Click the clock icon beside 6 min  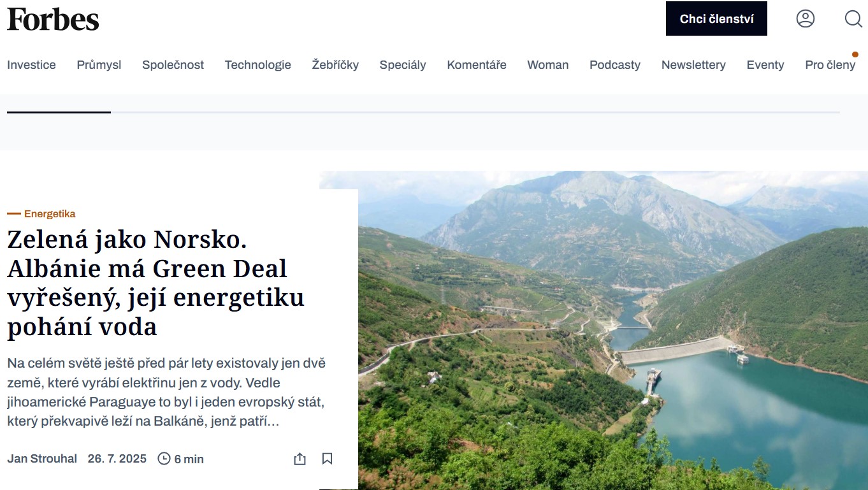(164, 459)
